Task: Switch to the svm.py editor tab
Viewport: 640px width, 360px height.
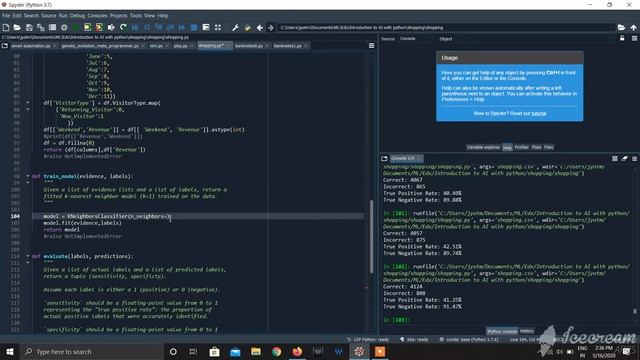Action: (x=156, y=46)
